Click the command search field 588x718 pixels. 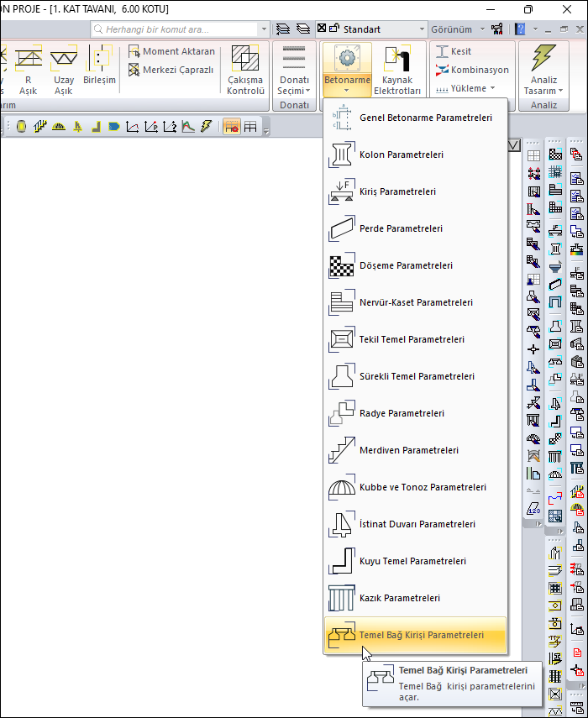[174, 29]
